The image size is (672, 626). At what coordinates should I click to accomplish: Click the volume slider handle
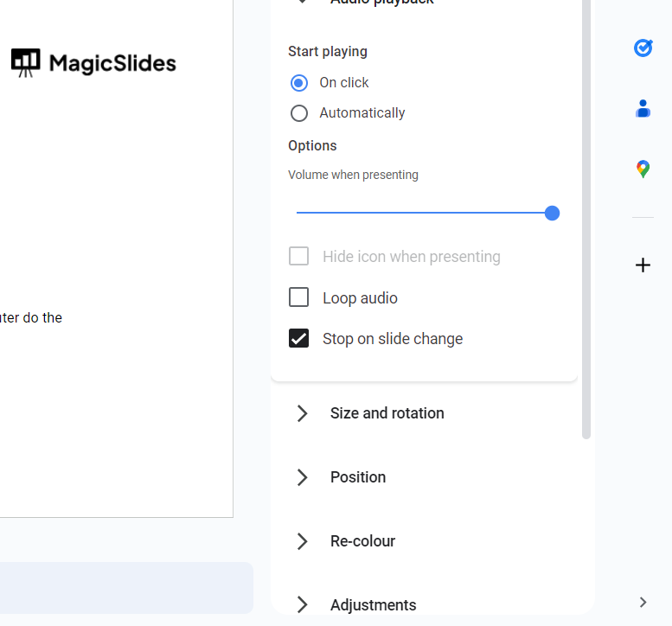click(552, 213)
